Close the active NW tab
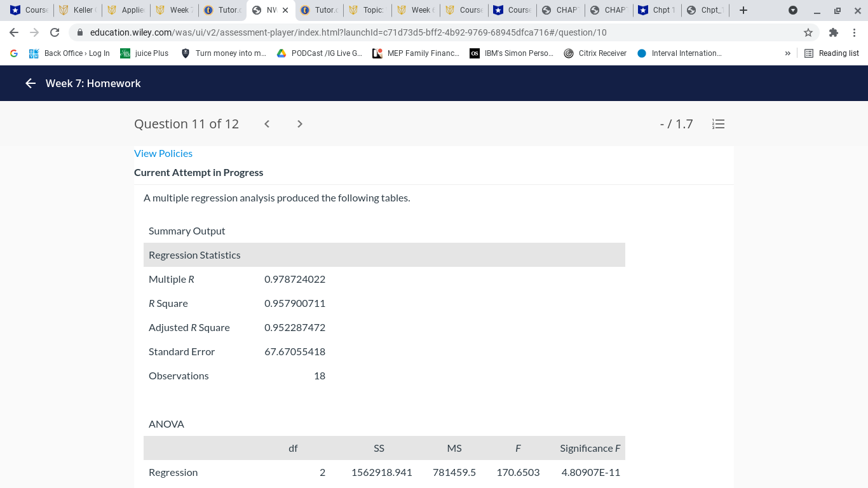Screen dimensions: 868x488 click(x=285, y=10)
